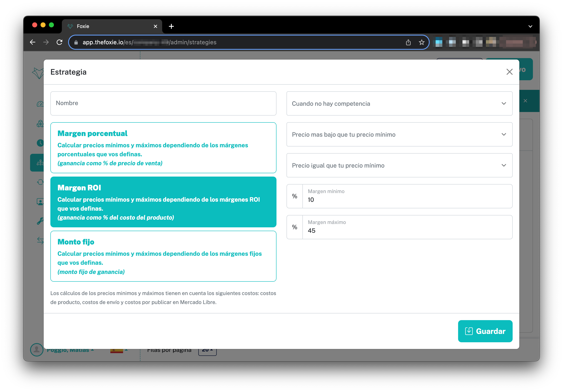Viewport: 563px width, 392px height.
Task: Edit the Margen mínimo field
Action: 407,196
